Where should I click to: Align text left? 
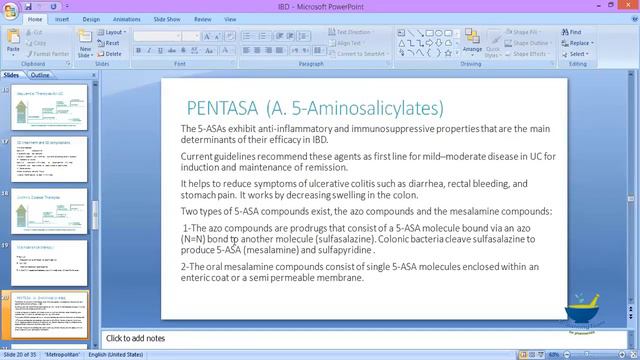point(246,51)
